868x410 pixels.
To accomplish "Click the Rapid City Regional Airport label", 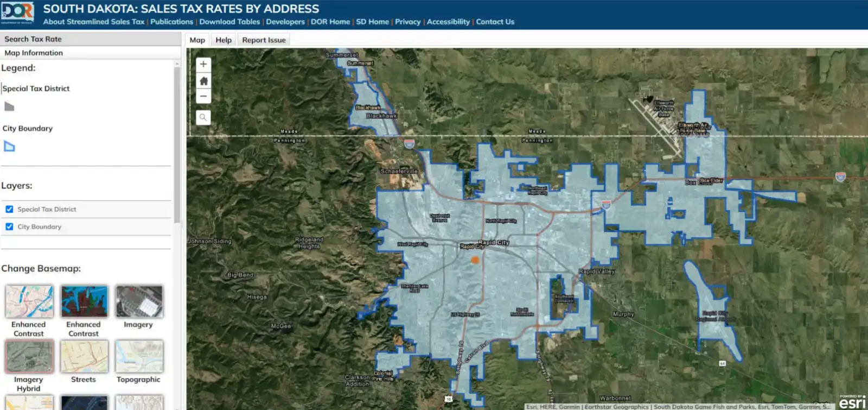I will (x=716, y=316).
